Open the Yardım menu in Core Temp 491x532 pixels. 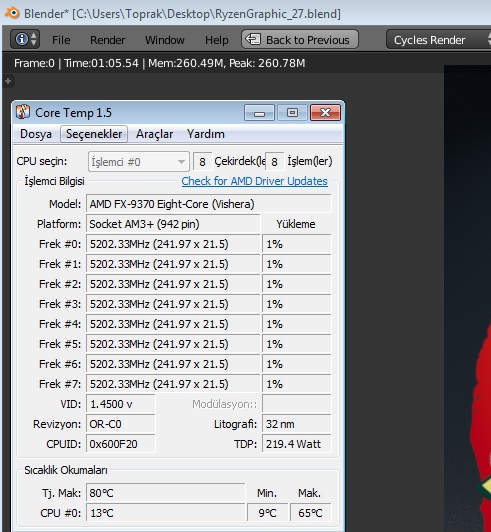point(206,134)
